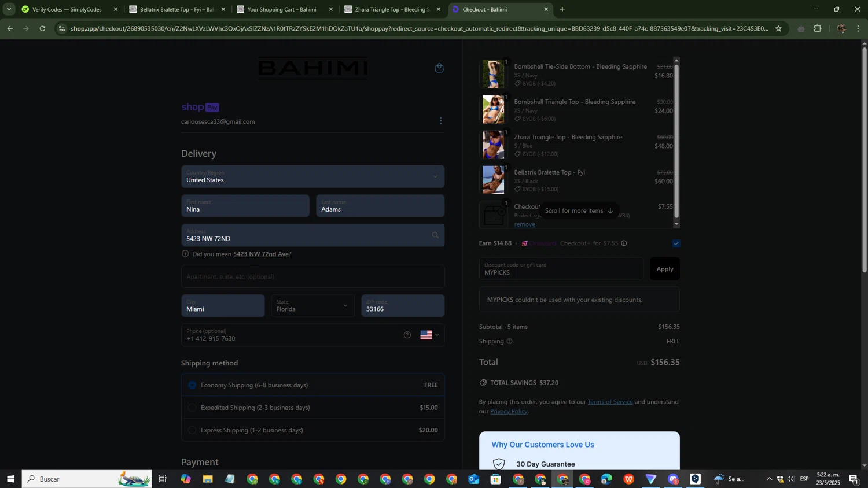This screenshot has height=488, width=868.
Task: Click the Windows Buscar search box
Action: (x=87, y=479)
